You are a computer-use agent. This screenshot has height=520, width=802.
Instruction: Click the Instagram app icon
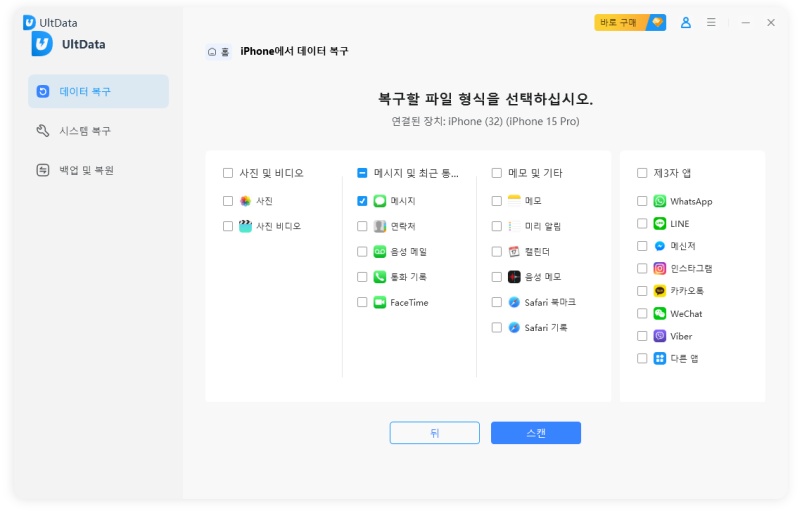click(x=660, y=268)
